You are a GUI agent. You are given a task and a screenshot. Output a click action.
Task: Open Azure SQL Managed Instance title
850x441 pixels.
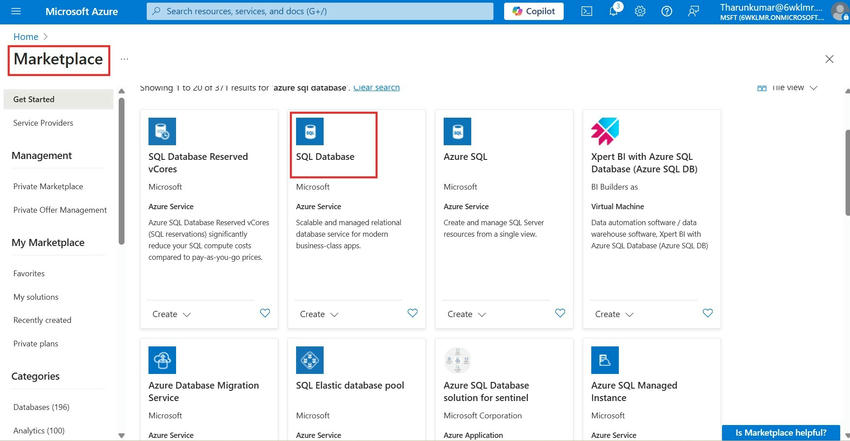click(x=634, y=391)
